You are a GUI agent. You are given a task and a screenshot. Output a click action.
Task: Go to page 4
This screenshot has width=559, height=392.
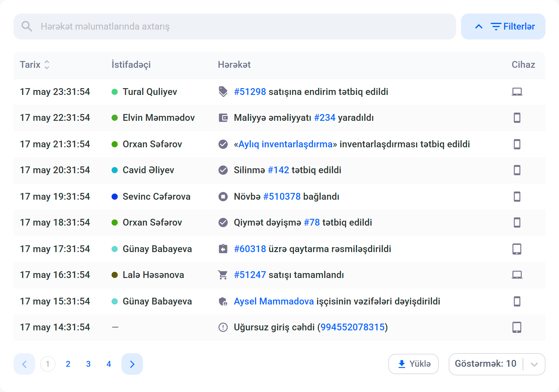coord(109,364)
